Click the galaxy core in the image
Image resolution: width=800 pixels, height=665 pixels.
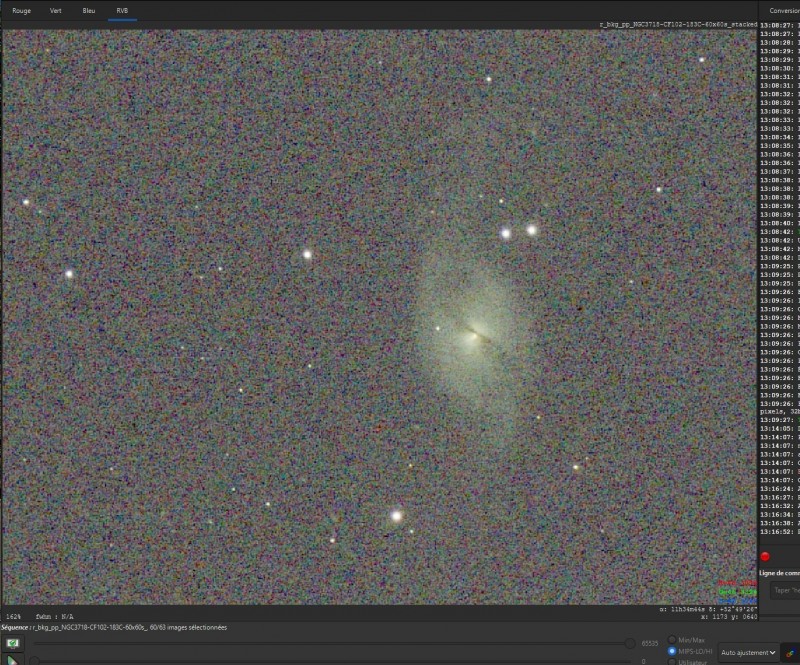click(476, 333)
